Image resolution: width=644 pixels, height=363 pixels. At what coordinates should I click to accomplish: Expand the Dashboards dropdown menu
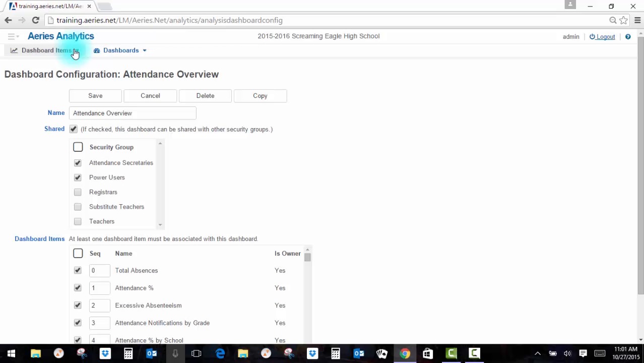(x=121, y=50)
